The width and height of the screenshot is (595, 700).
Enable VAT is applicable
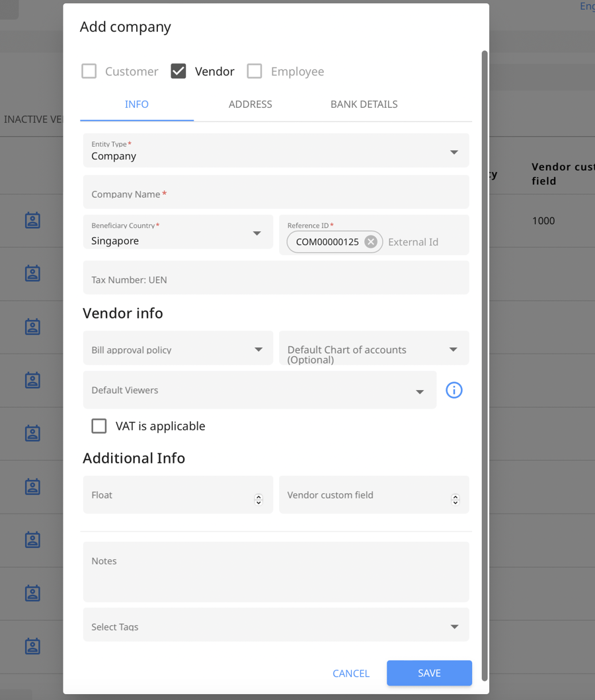tap(99, 426)
